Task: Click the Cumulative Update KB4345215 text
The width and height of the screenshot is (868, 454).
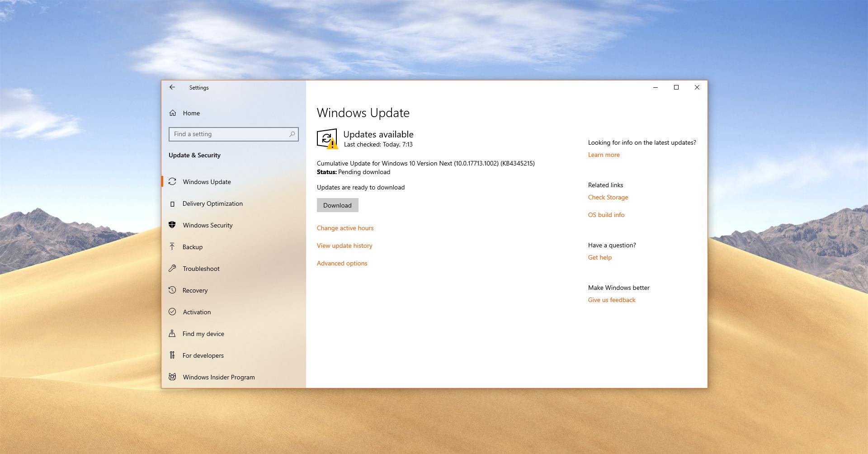Action: [x=425, y=163]
